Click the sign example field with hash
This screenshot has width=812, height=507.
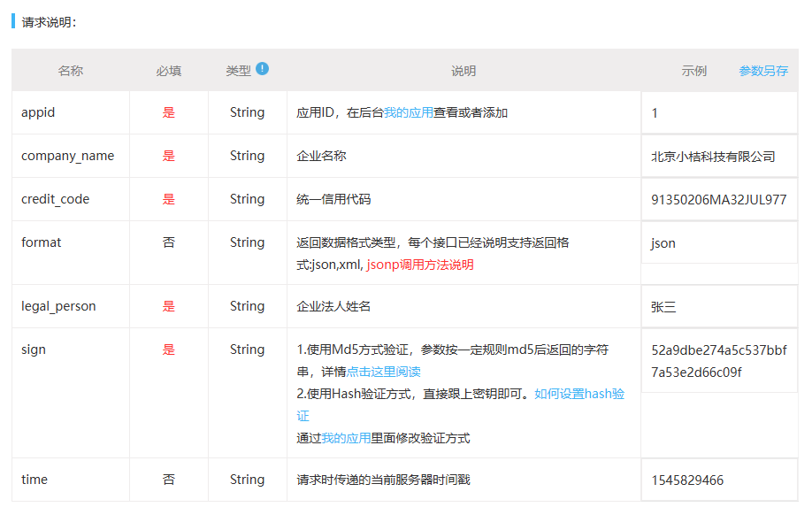[x=719, y=361]
